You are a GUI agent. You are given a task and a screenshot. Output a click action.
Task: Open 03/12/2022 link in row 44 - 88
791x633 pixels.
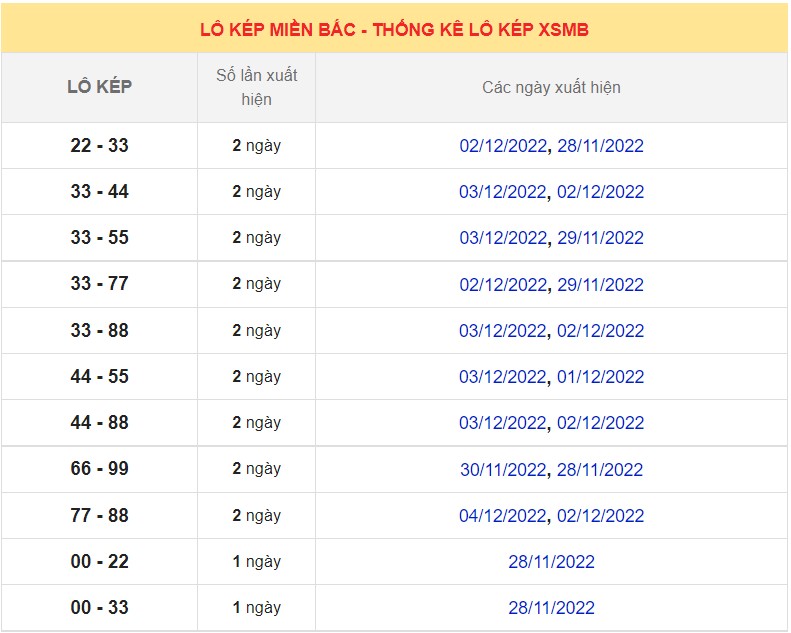(503, 423)
